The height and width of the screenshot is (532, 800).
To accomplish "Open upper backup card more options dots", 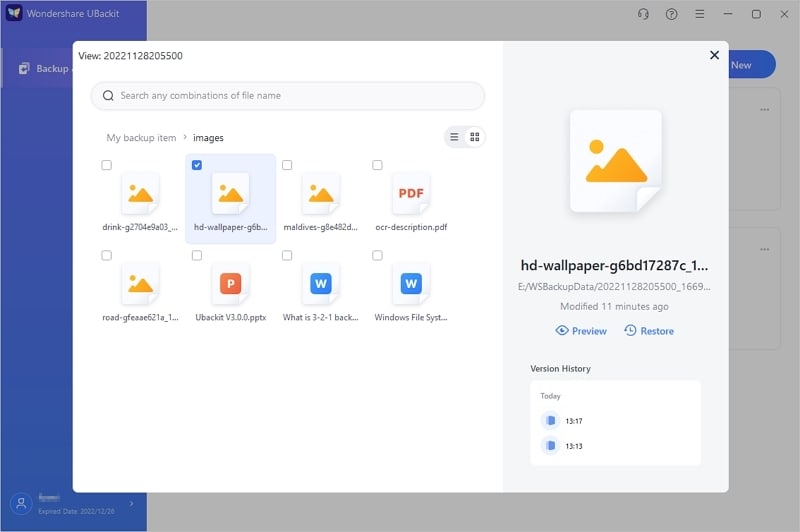I will click(765, 110).
